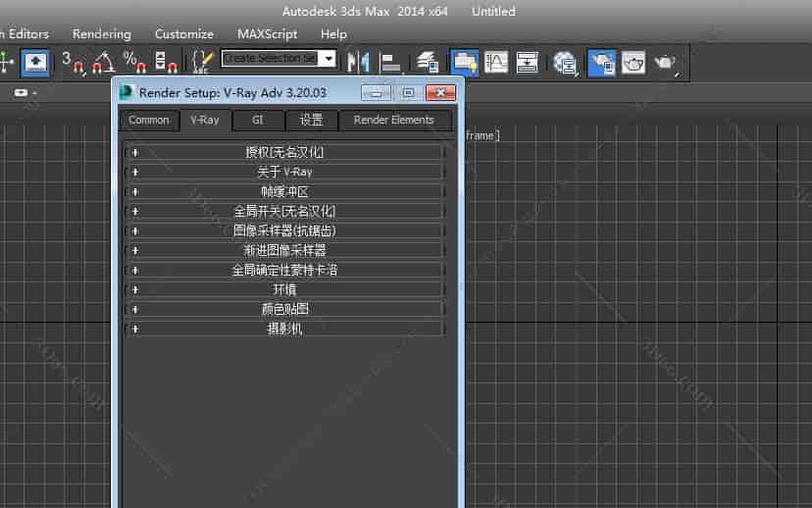Screen dimensions: 812x508
Task: Expand the 全局开关[无名汉化] rollout
Action: [284, 211]
